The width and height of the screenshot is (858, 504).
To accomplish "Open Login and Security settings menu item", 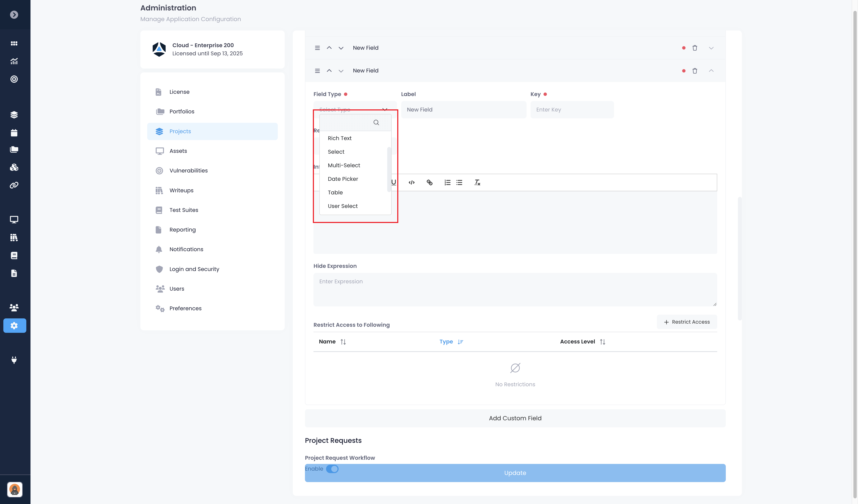I will click(194, 269).
